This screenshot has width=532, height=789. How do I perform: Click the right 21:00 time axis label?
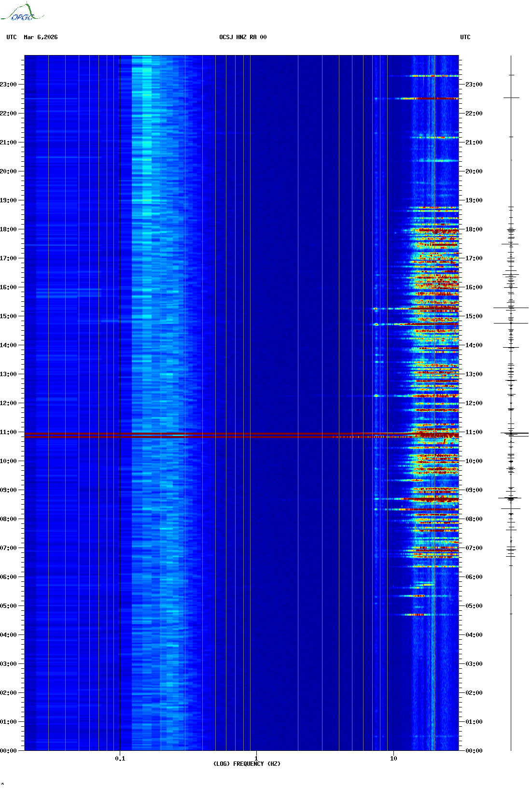474,142
